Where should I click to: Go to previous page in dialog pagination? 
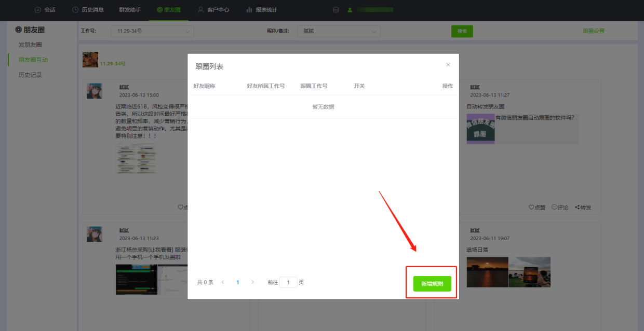point(223,282)
